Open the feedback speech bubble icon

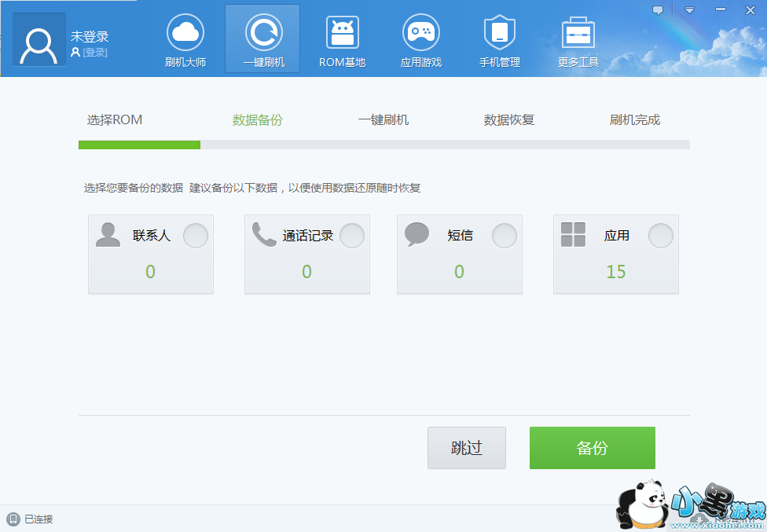[658, 10]
